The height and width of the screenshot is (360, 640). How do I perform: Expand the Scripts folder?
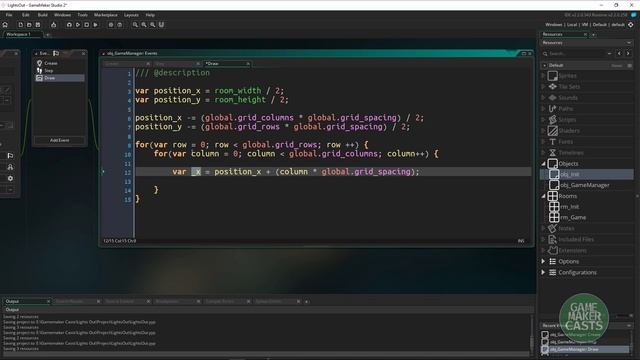pyautogui.click(x=543, y=120)
